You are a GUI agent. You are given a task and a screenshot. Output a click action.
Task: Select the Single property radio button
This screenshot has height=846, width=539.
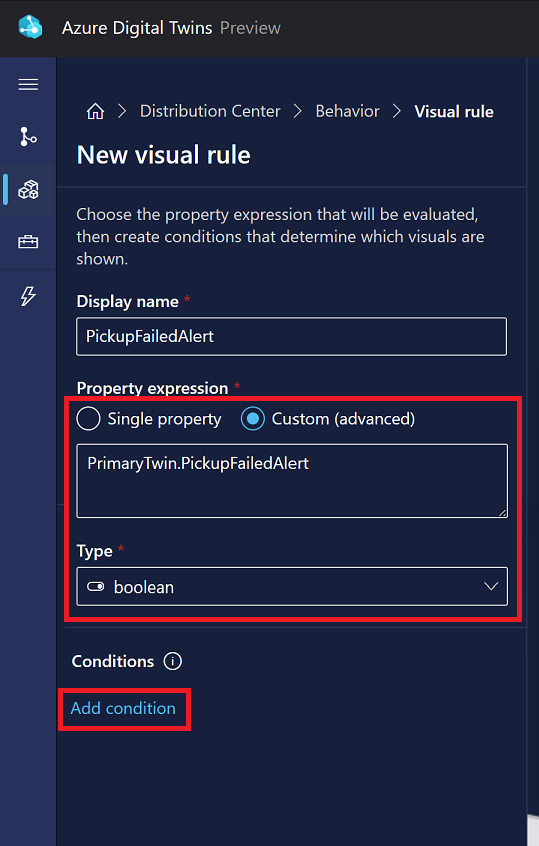click(x=88, y=419)
